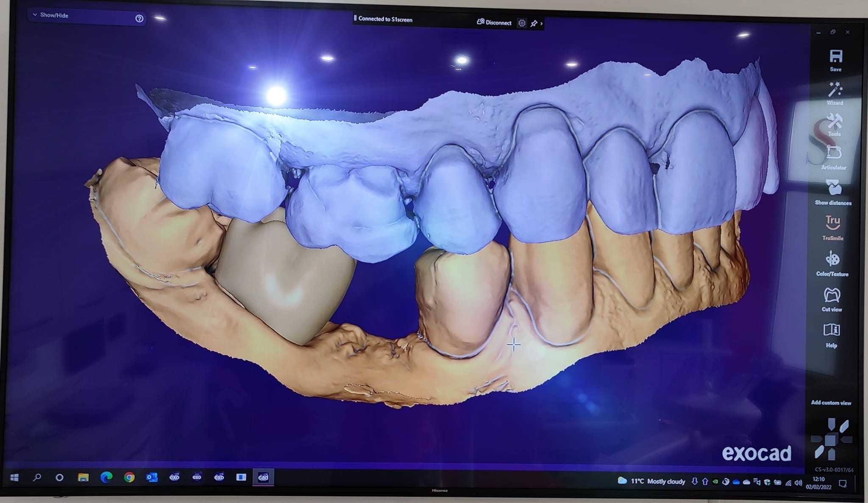Switch to the third exo taskbar app

pos(219,477)
